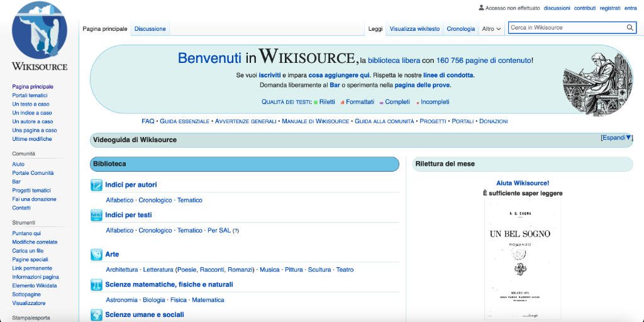Screen dimensions: 644x322
Task: Open linee di condotta link
Action: [448, 75]
